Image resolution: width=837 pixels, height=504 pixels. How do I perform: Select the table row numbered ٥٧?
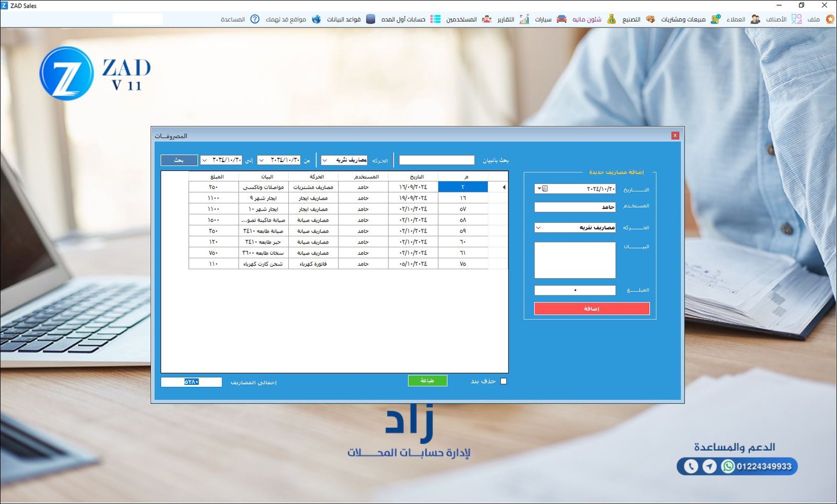[462, 209]
